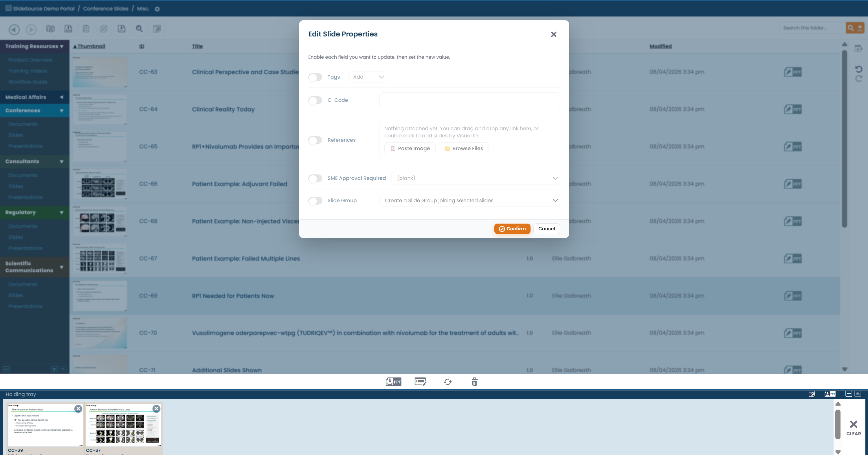The width and height of the screenshot is (868, 455).
Task: Sort by the Modified column header
Action: click(660, 47)
